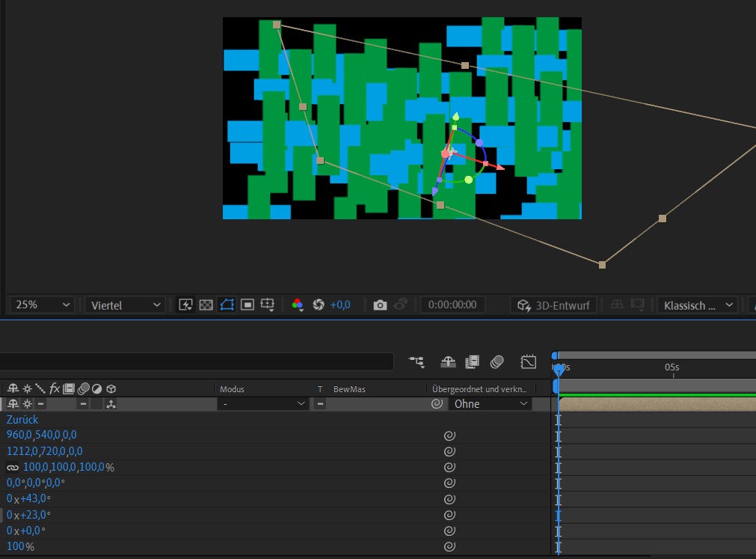Click the disabled extended viewer icon

(637, 305)
